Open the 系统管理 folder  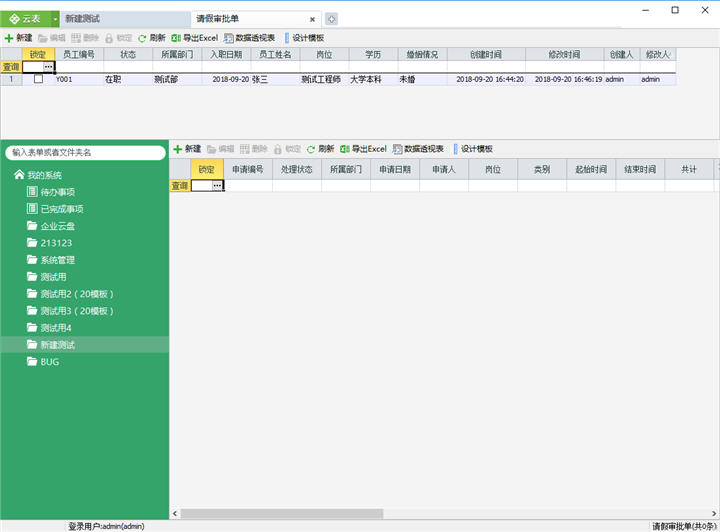point(51,260)
